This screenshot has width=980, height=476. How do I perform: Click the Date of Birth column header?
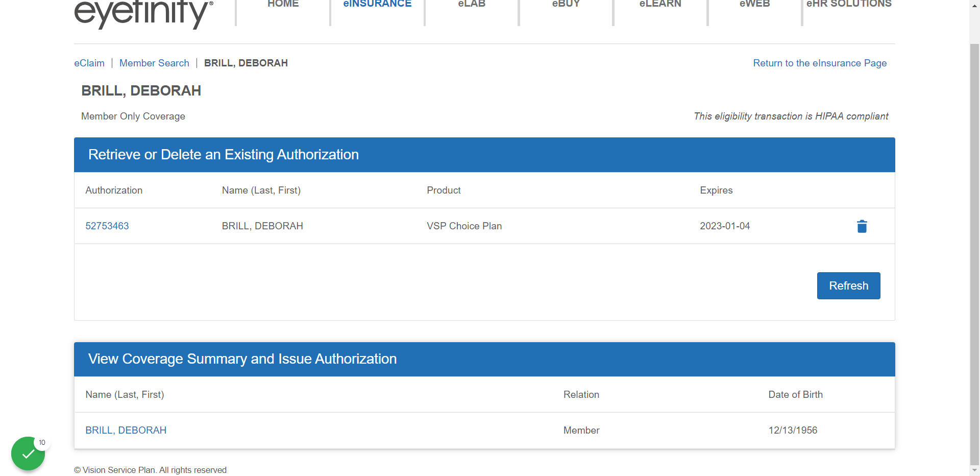tap(795, 394)
